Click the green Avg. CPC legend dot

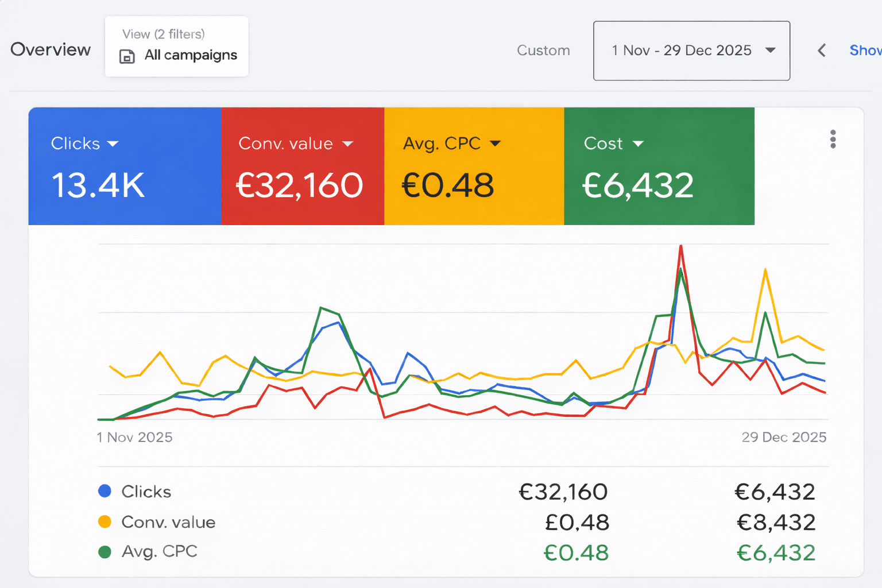(x=105, y=552)
